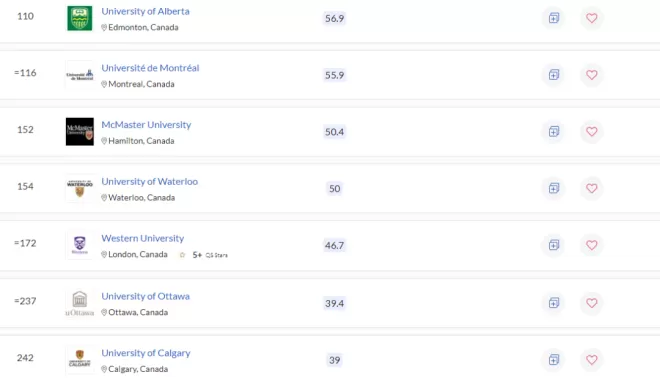Add University of Waterloo to compare
660x378 pixels.
pos(554,188)
